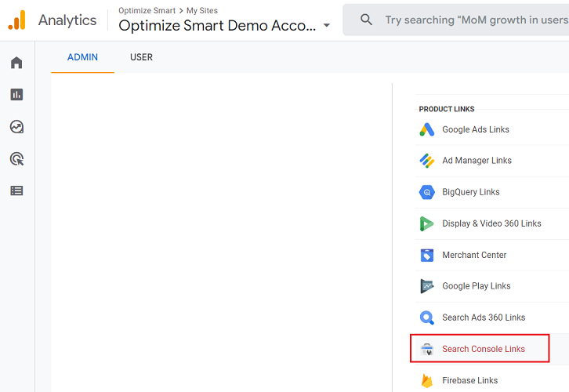Click the Google Analytics logo icon

(16, 20)
